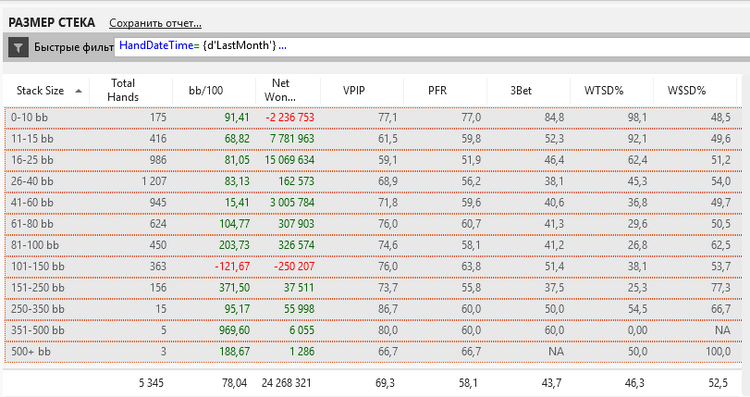Click Net Won value 15 069 634
This screenshot has height=397, width=750.
coord(290,160)
